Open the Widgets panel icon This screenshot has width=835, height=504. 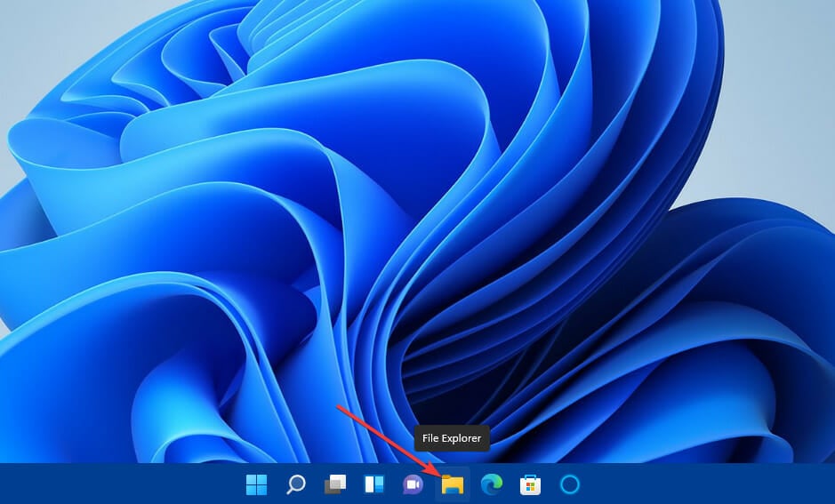point(373,484)
